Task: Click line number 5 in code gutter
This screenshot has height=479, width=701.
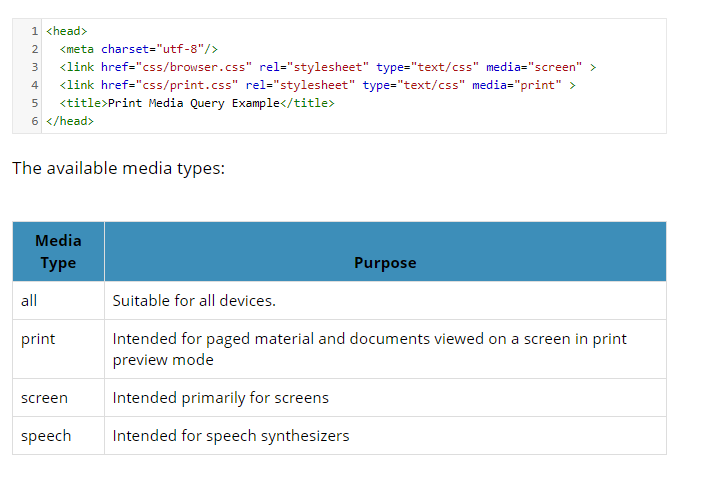Action: pos(34,103)
